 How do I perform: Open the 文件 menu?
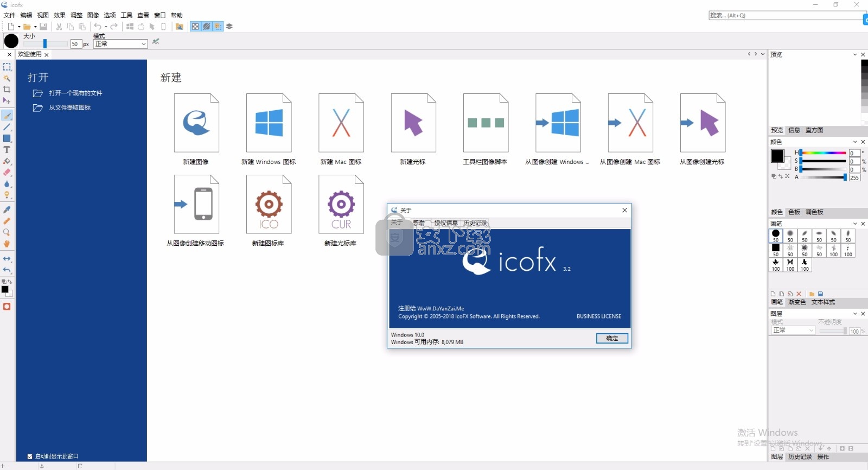click(x=10, y=15)
